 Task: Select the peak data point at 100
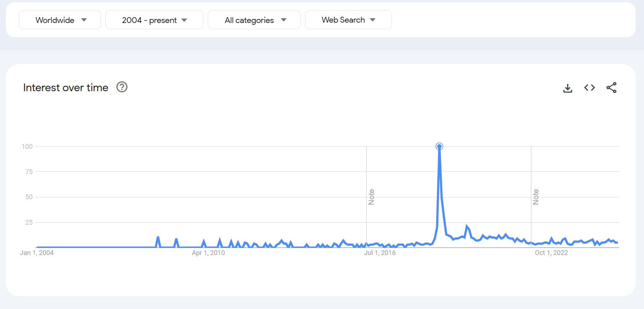439,147
